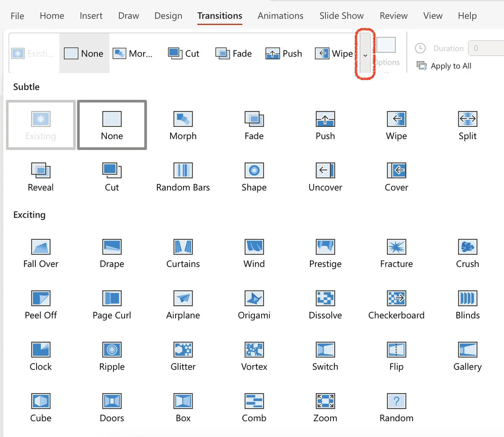Select the Flip transition

coord(396,356)
